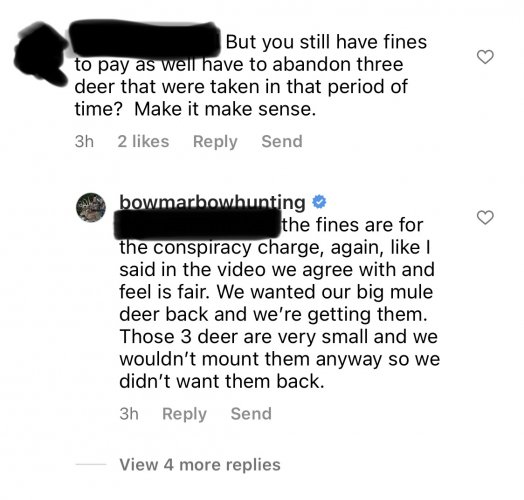Reply to bowmarbowhunting's comment
524x500 pixels.
click(x=184, y=414)
